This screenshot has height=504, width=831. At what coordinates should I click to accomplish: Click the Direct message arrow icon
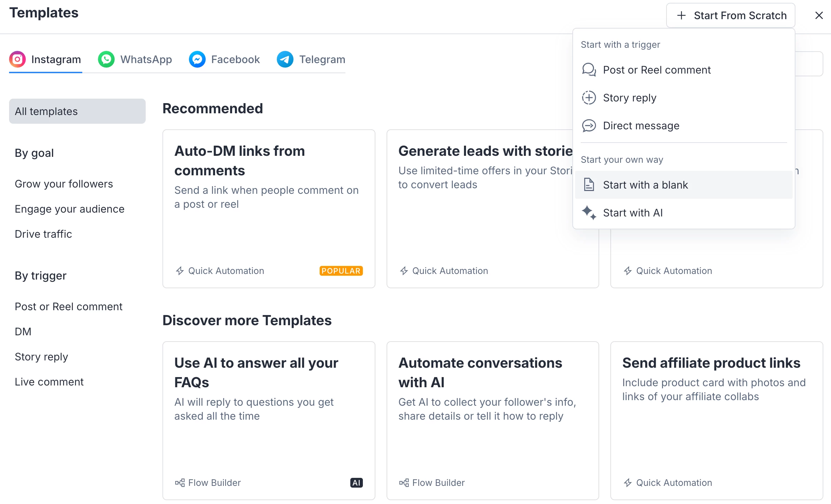click(589, 125)
